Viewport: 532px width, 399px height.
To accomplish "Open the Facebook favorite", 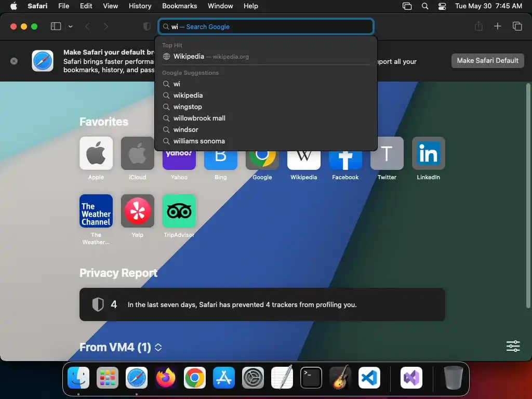I will (345, 160).
